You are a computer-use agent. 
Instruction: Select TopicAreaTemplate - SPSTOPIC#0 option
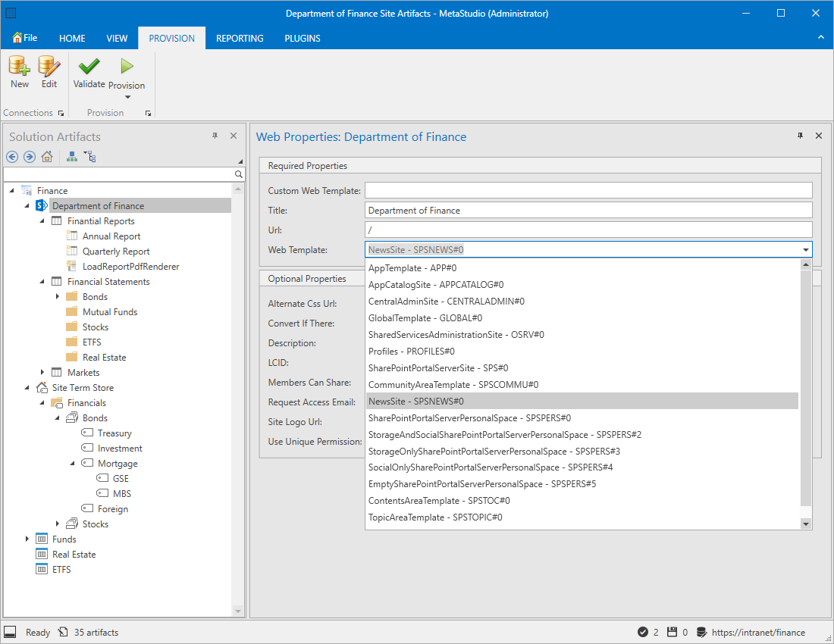point(435,517)
